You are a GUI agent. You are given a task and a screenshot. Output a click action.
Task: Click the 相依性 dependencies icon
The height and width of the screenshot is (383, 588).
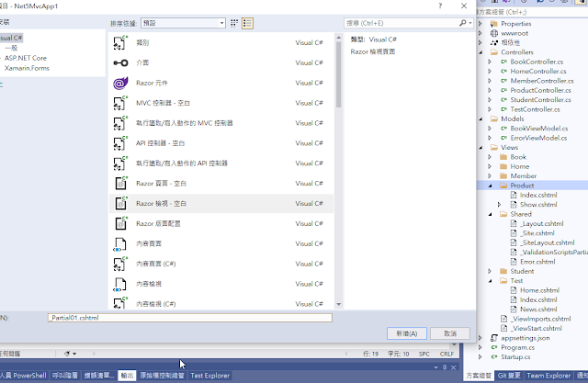494,43
